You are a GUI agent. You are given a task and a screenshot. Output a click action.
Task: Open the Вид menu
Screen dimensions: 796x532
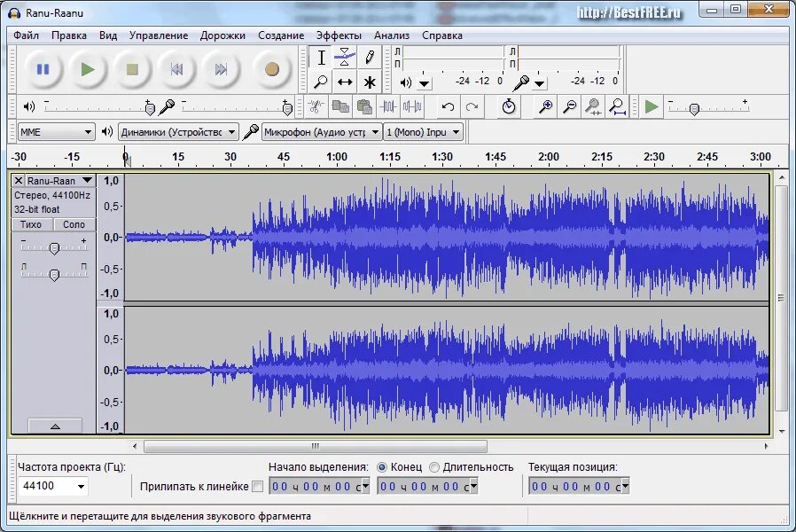point(108,35)
